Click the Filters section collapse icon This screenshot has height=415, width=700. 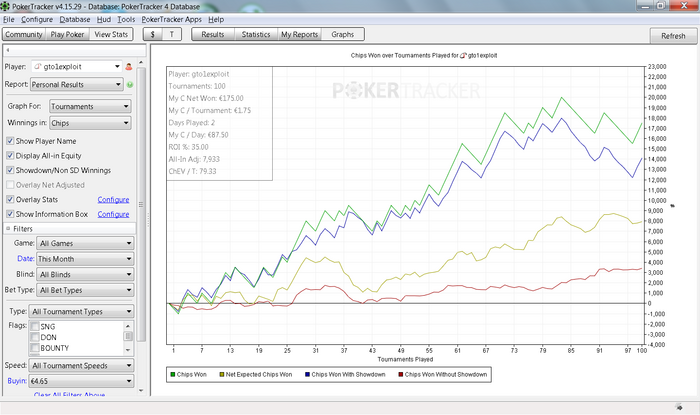[x=8, y=228]
